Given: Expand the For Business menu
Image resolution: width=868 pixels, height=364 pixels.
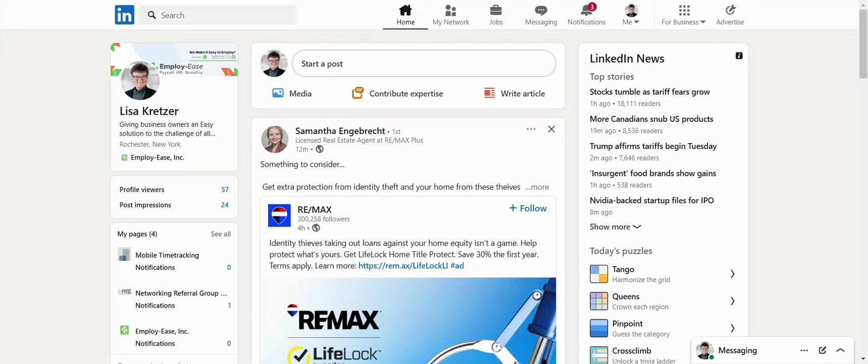Looking at the screenshot, I should 684,15.
